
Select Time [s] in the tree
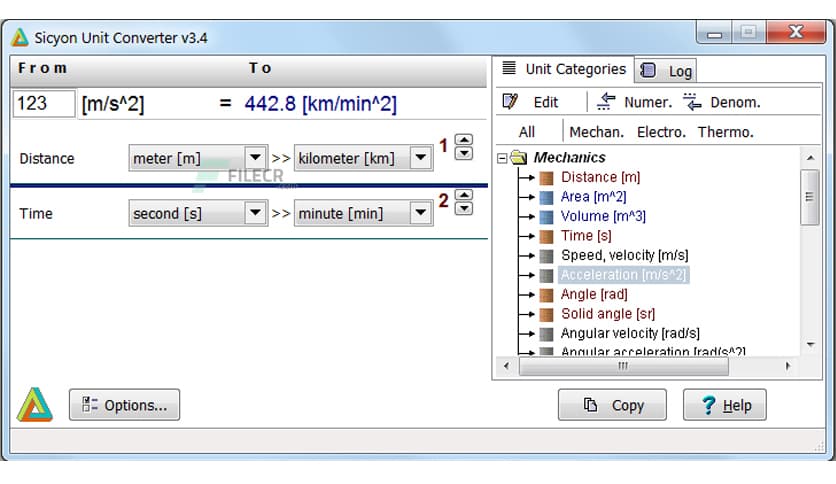[586, 236]
